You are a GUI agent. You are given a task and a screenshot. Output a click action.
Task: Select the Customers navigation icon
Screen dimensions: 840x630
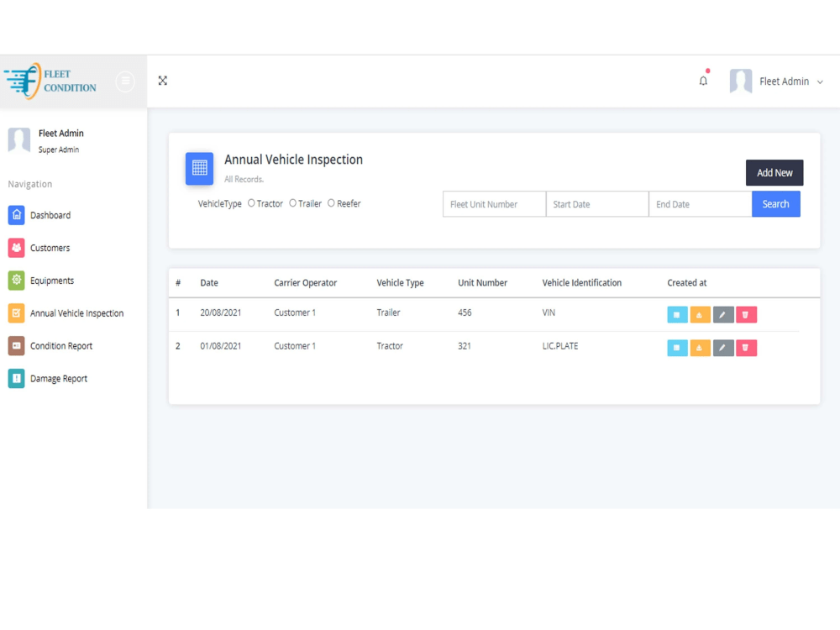pyautogui.click(x=18, y=248)
